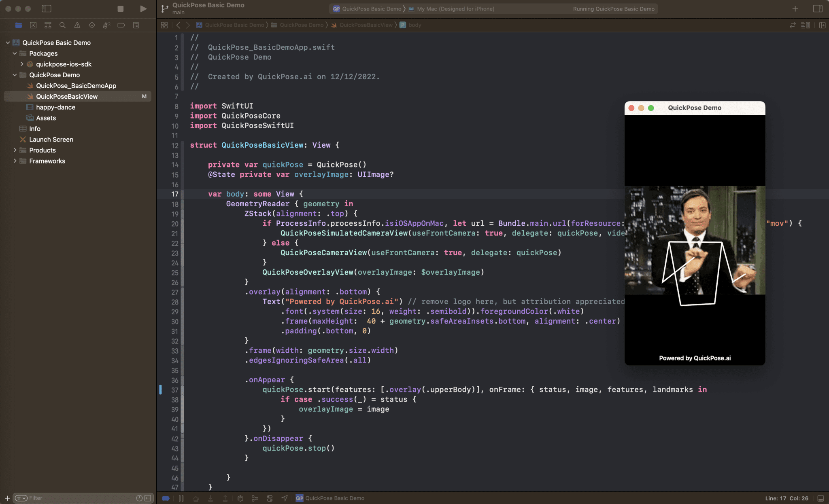
Task: Click QuickPoseBasicView in the jump bar
Action: pos(366,25)
